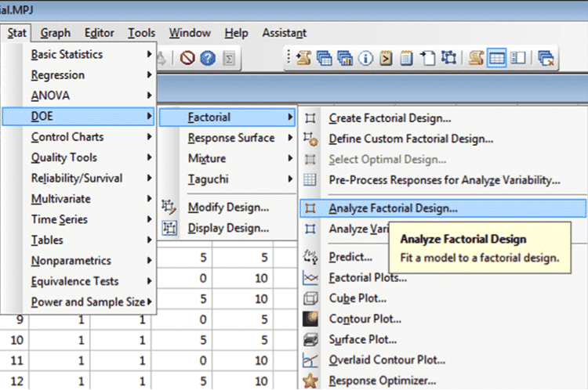Image resolution: width=588 pixels, height=390 pixels.
Task: Click the History (command prompt) icon
Action: (x=386, y=59)
